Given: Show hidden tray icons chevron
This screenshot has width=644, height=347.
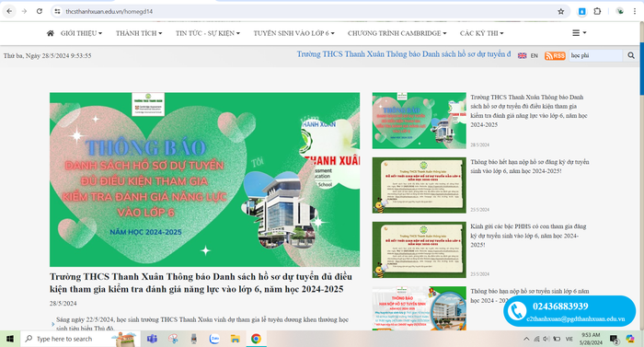Looking at the screenshot, I should coord(526,340).
